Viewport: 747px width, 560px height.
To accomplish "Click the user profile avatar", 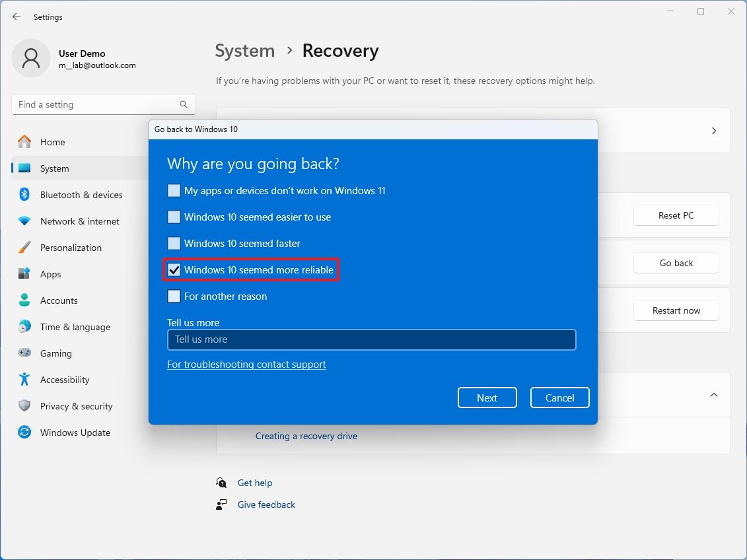I will coord(31,58).
